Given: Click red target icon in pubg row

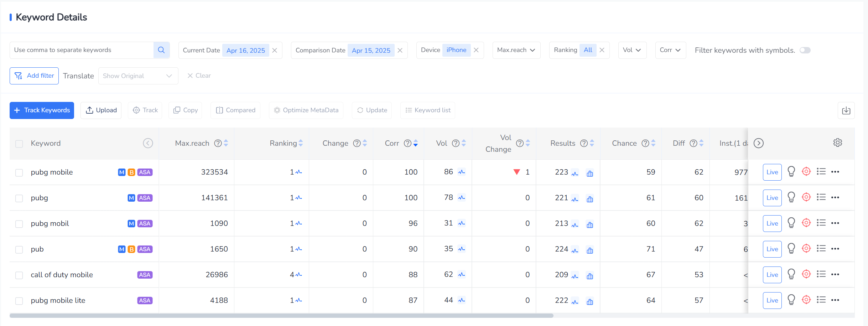Looking at the screenshot, I should coord(806,197).
